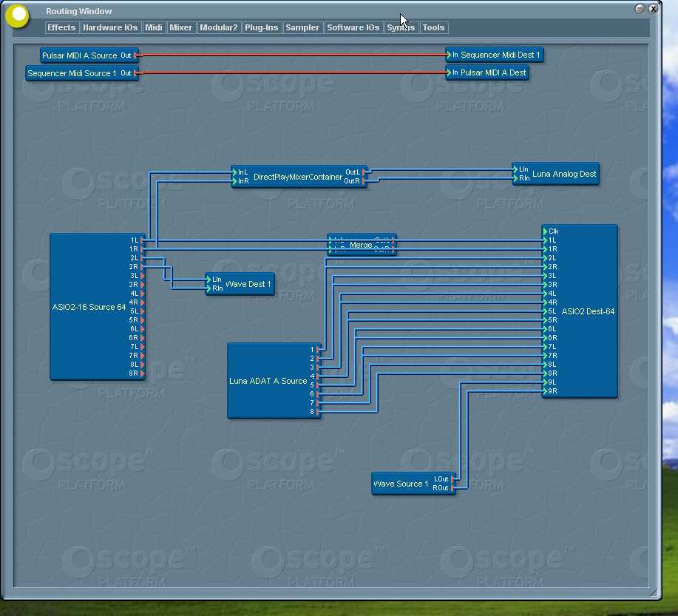Click LIn port of Wave Dest 1
The width and height of the screenshot is (678, 616).
pos(209,279)
